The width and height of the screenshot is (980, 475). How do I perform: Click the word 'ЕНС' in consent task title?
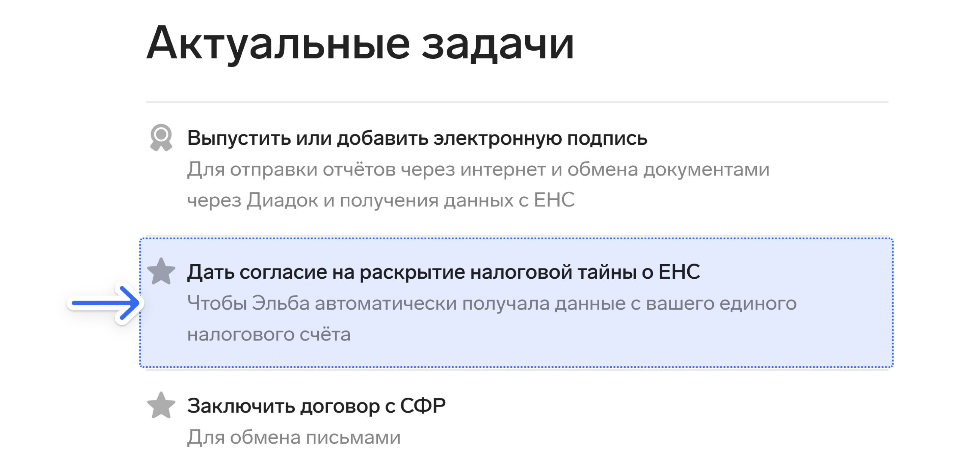679,272
